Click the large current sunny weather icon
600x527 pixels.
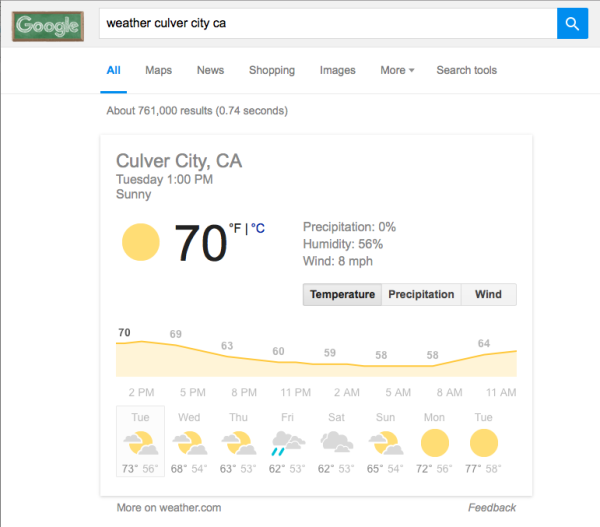(x=140, y=242)
